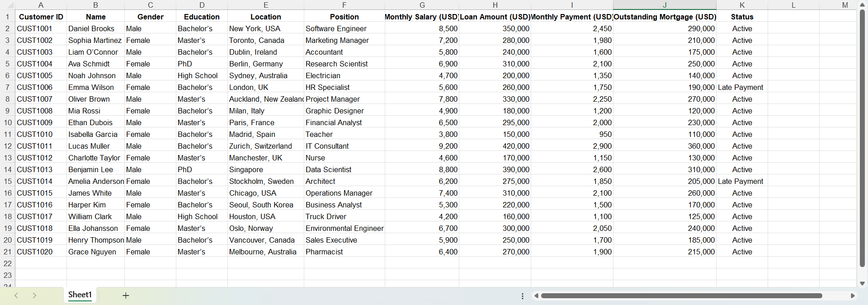The height and width of the screenshot is (305, 868).
Task: Select the Customer ID header cell
Action: point(41,17)
